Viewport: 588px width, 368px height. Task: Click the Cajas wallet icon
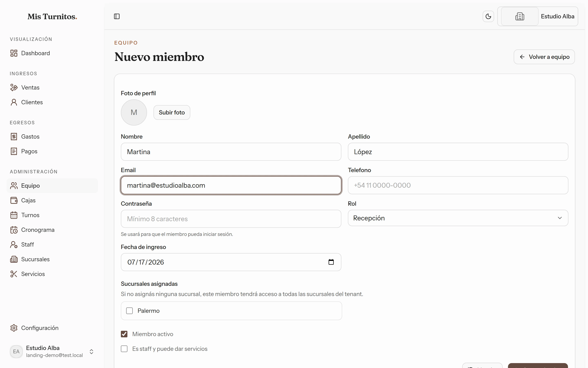[14, 200]
